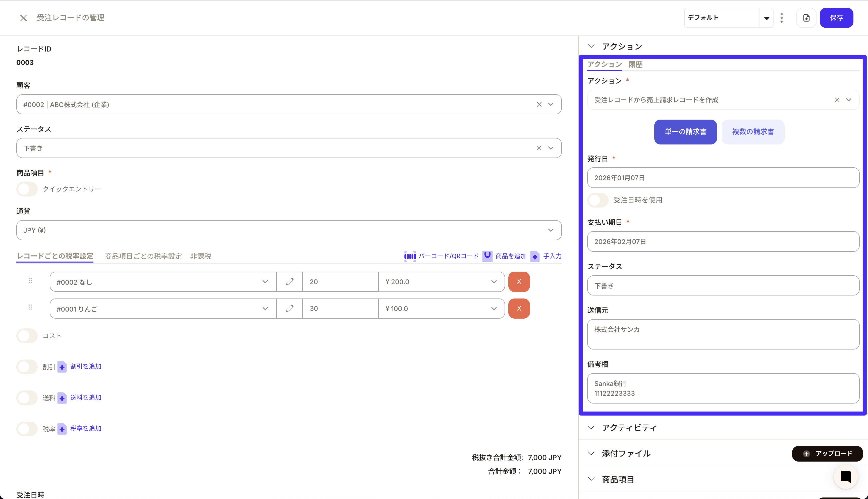Image resolution: width=868 pixels, height=499 pixels.
Task: Click the 支払い期日 date field
Action: [x=723, y=242]
